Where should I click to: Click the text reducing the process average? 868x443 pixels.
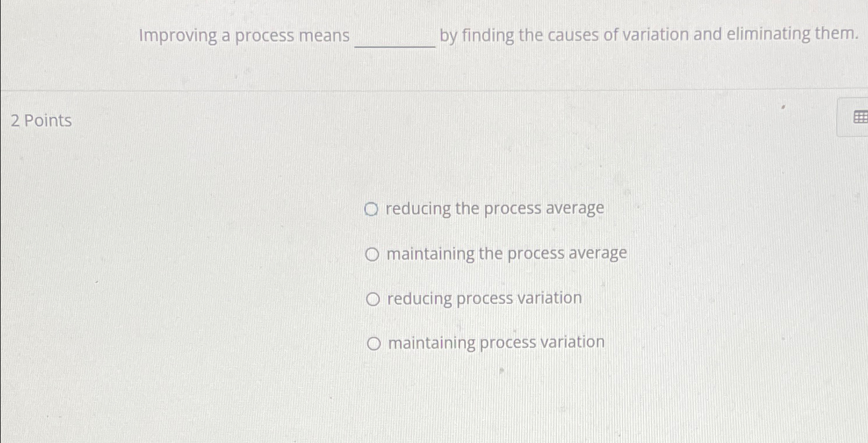(x=496, y=209)
